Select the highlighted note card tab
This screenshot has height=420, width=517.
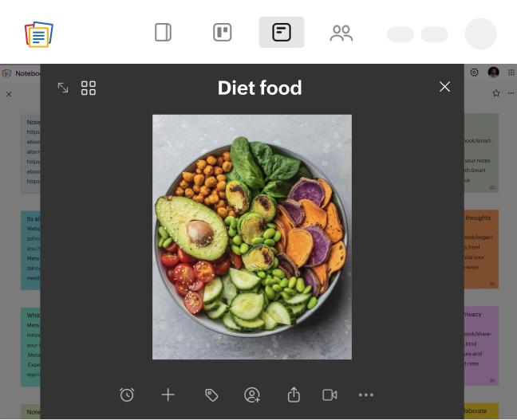coord(282,33)
